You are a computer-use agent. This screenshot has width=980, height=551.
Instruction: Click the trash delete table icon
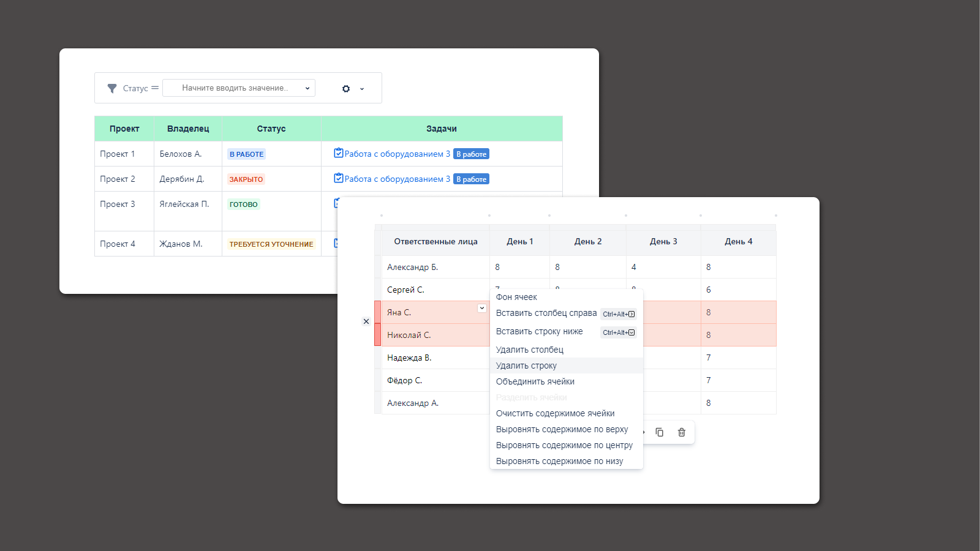click(682, 432)
